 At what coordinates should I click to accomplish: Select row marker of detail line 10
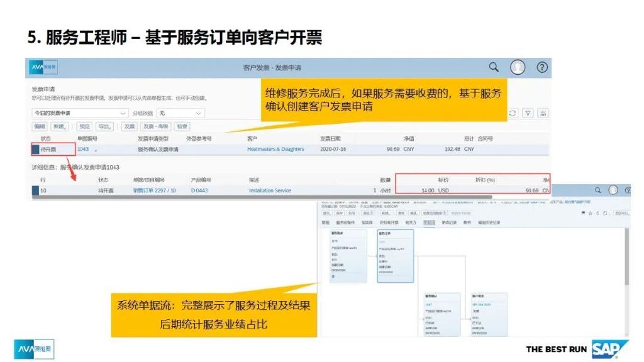click(35, 190)
